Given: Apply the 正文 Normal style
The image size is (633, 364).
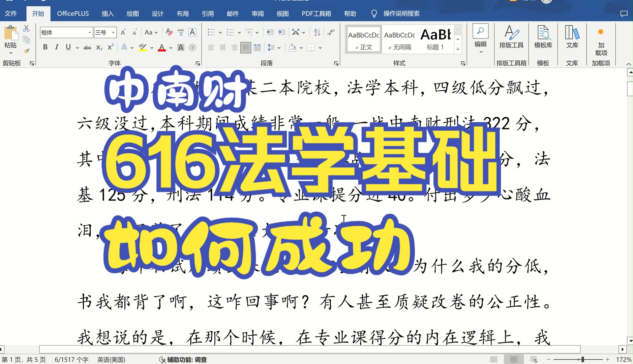Looking at the screenshot, I should point(363,39).
